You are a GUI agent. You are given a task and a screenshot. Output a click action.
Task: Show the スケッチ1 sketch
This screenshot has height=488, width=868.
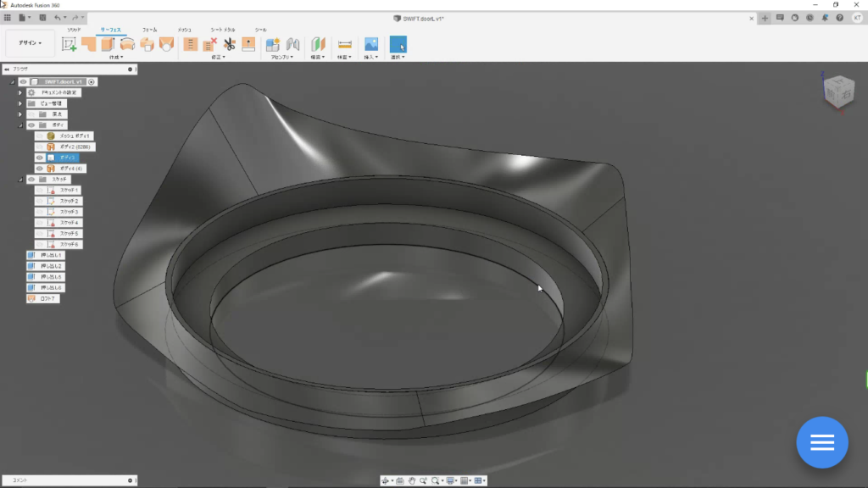point(39,191)
